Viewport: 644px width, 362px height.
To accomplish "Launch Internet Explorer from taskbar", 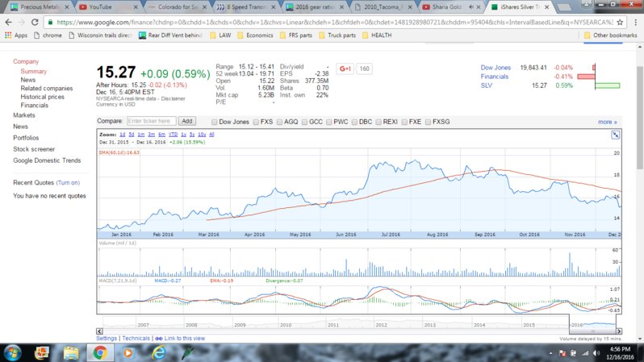I will [159, 352].
